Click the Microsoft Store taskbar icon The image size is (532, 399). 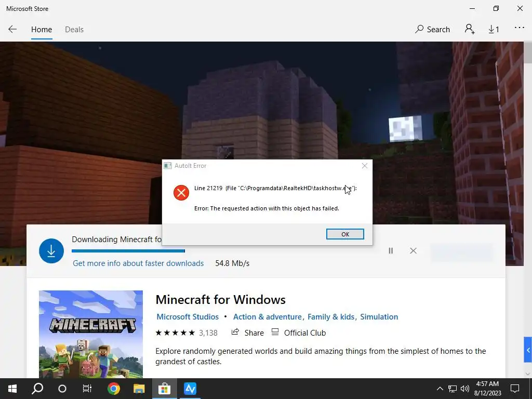click(164, 389)
